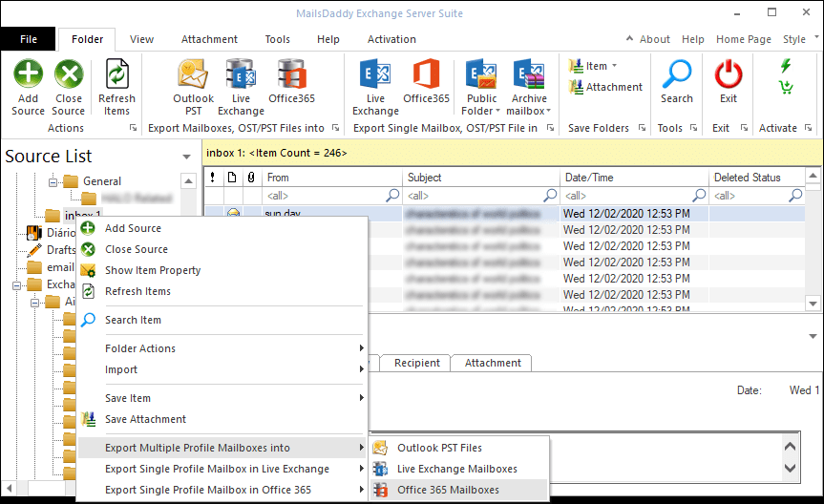
Task: Choose Office365 under Export Single Mailbox group
Action: click(426, 81)
